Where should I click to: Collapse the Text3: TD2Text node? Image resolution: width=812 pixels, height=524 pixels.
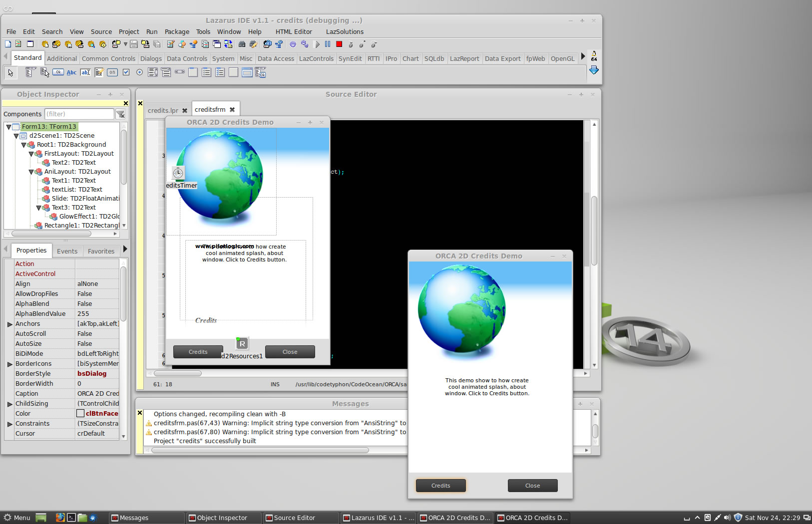click(x=38, y=208)
